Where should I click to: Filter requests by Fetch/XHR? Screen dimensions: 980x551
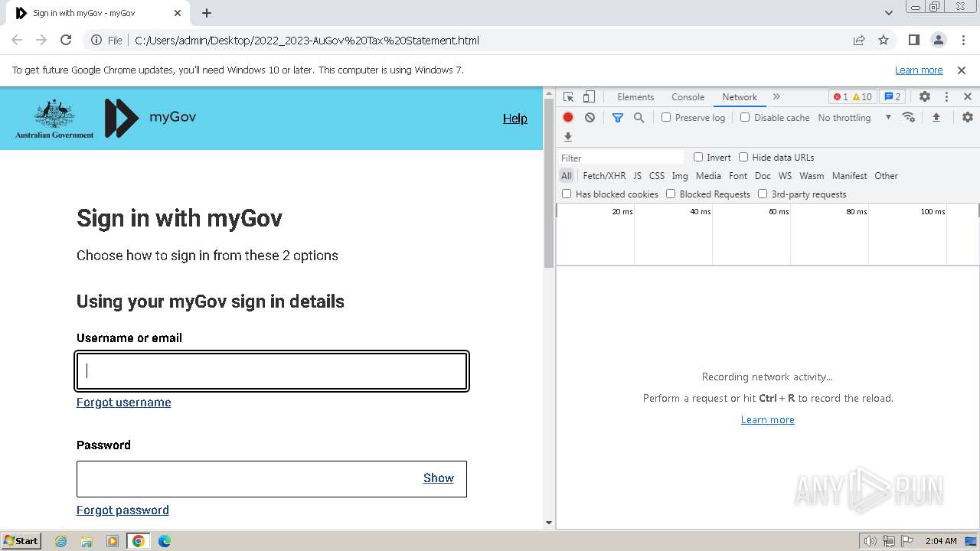pos(604,176)
